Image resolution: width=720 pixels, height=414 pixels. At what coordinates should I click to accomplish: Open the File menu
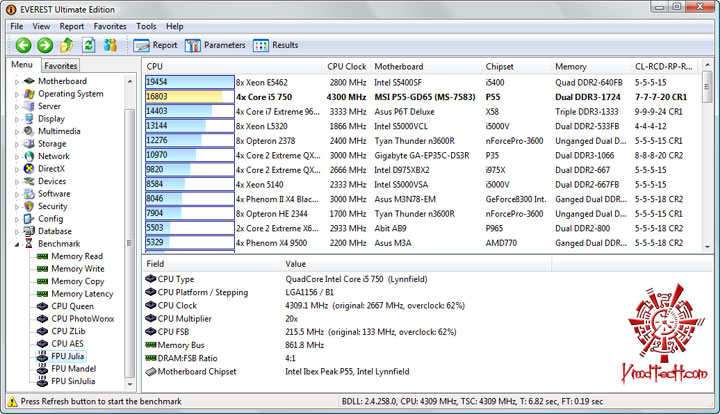tap(17, 26)
